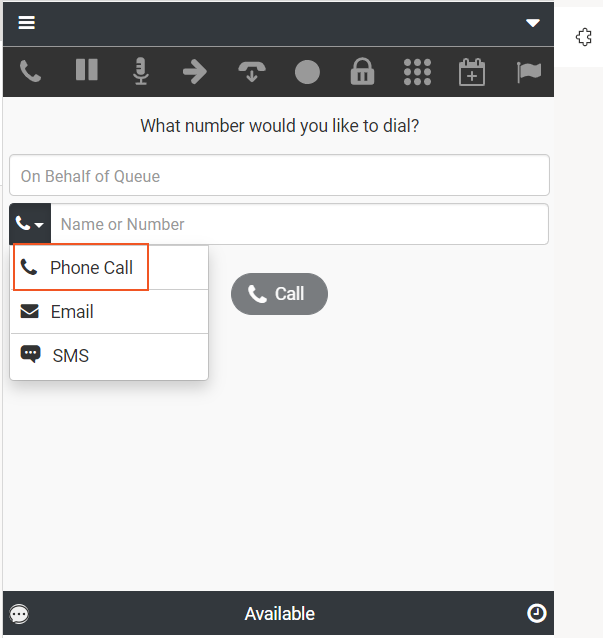
Task: Open the dial pad grid icon
Action: 417,72
